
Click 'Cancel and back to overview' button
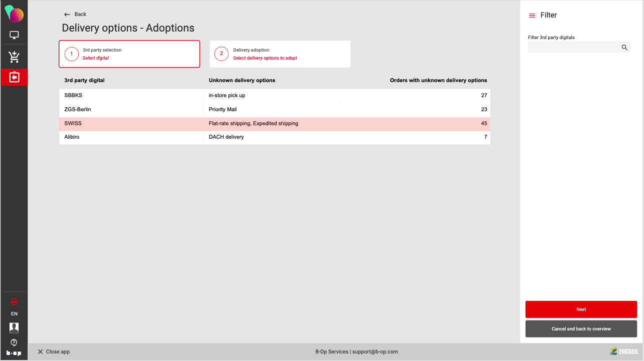click(581, 329)
